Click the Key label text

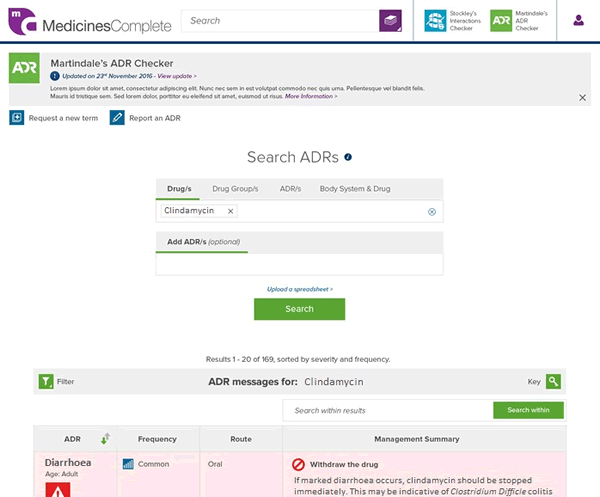[x=534, y=381]
